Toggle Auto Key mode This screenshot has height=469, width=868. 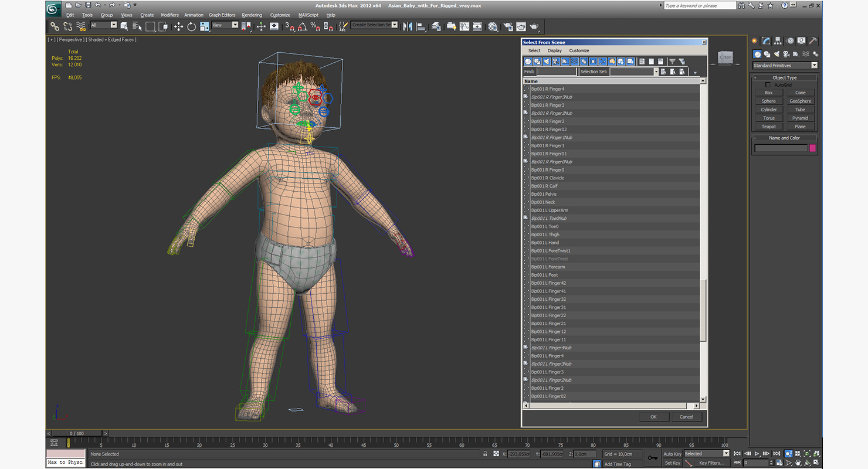tap(673, 454)
